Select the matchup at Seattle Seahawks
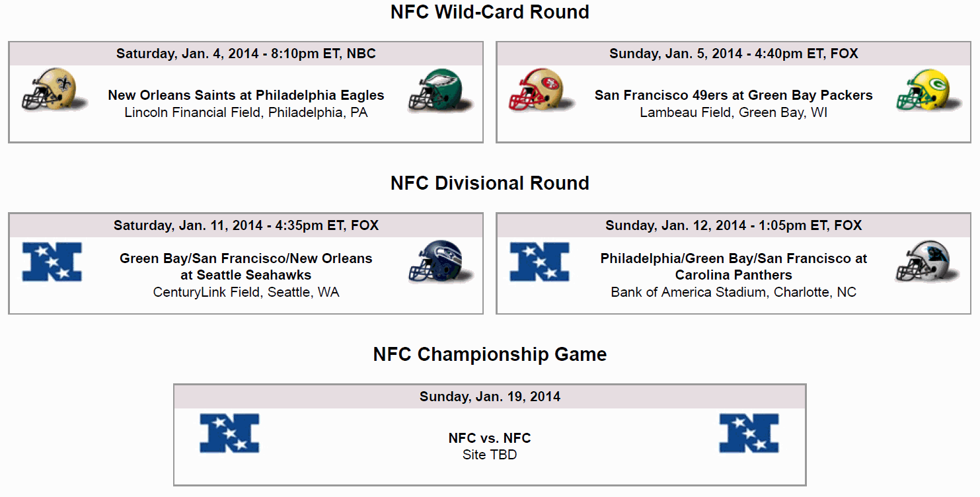The width and height of the screenshot is (980, 497). [246, 266]
